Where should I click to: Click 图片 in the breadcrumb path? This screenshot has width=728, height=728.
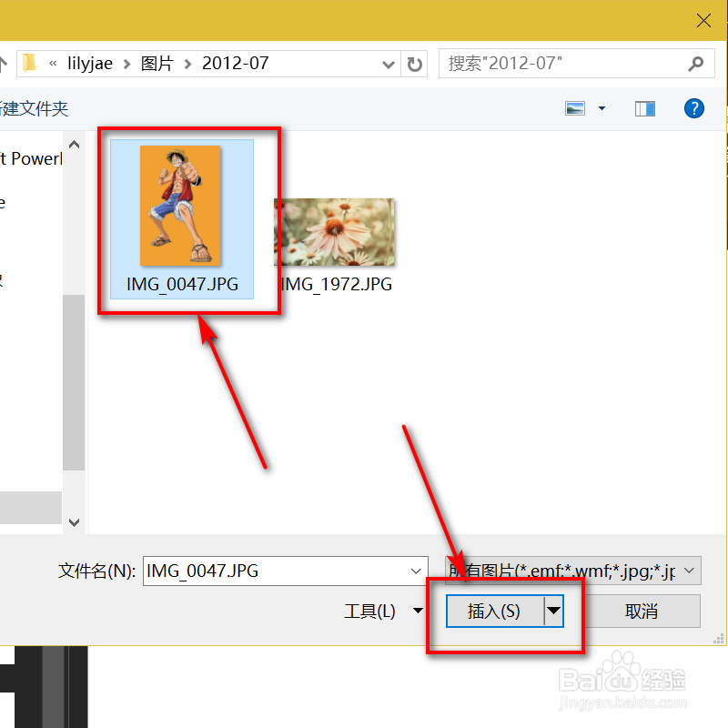coord(157,64)
